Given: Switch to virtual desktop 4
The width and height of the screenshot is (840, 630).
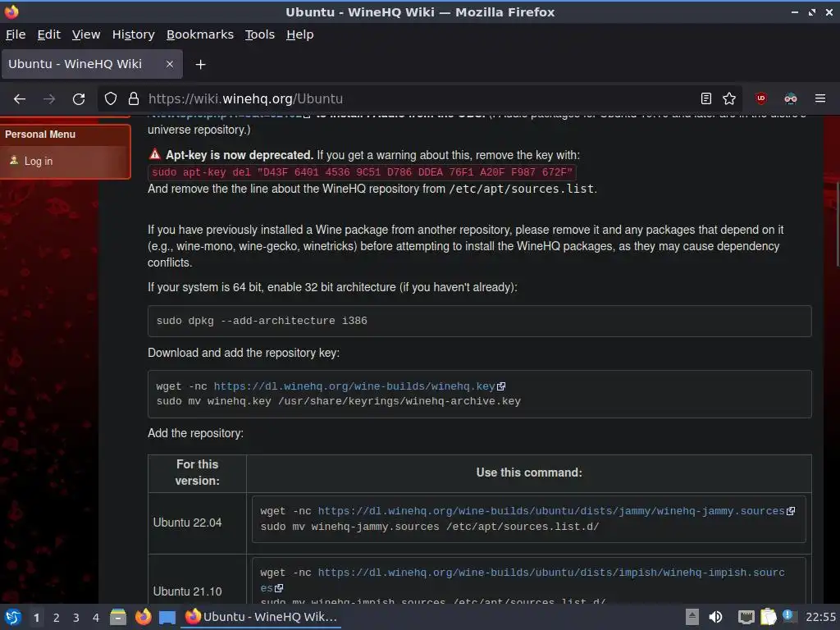Looking at the screenshot, I should (x=96, y=618).
